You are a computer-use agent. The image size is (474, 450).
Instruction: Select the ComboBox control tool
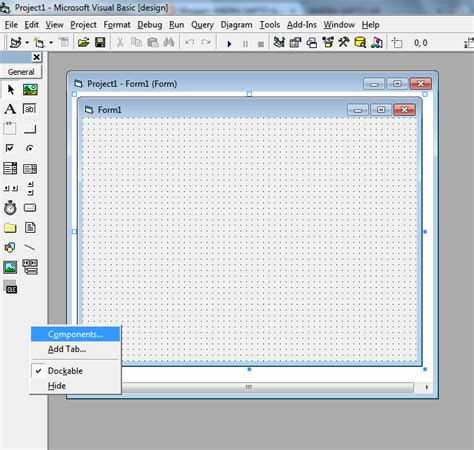click(10, 168)
